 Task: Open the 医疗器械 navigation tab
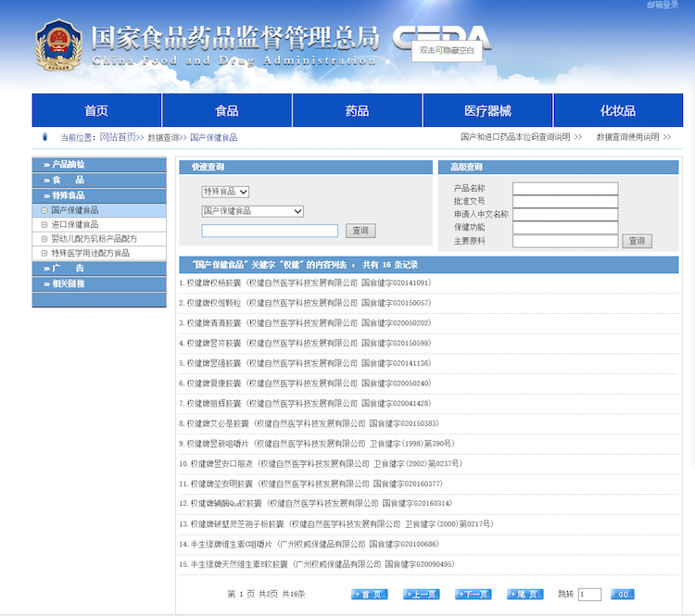coord(487,110)
